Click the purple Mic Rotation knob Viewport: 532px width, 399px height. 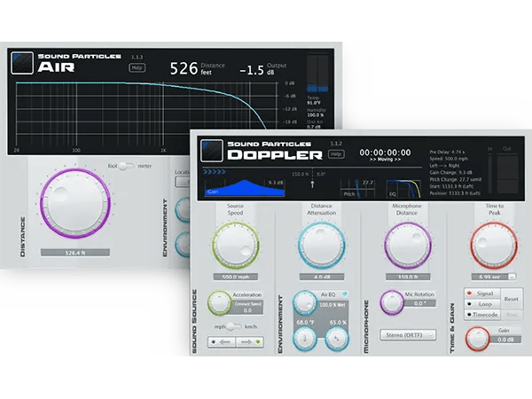click(x=392, y=302)
